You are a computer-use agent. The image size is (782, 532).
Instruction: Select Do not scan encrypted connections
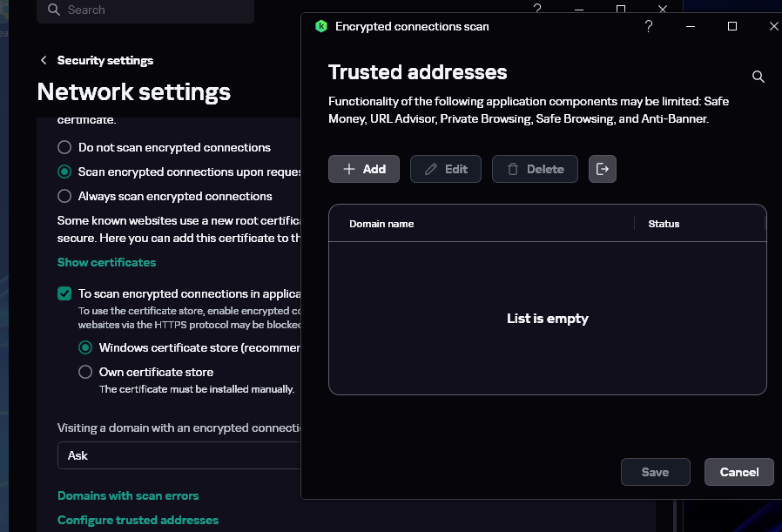click(64, 147)
